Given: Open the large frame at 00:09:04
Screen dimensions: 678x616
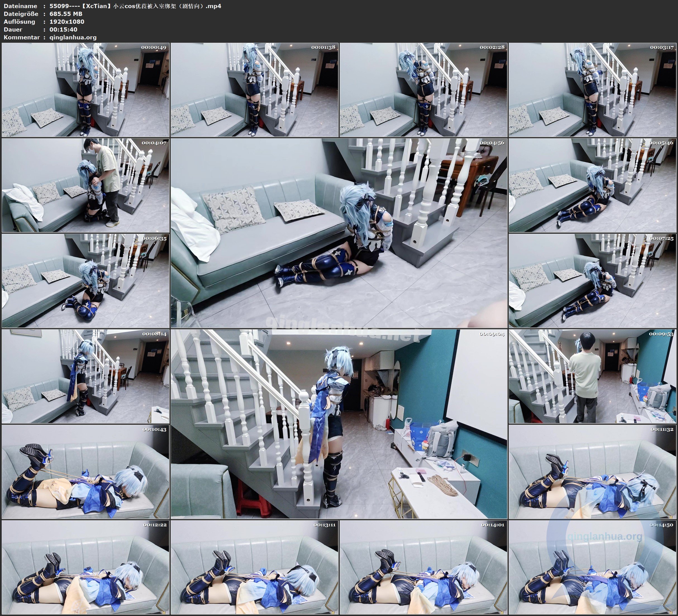Looking at the screenshot, I should coord(339,424).
